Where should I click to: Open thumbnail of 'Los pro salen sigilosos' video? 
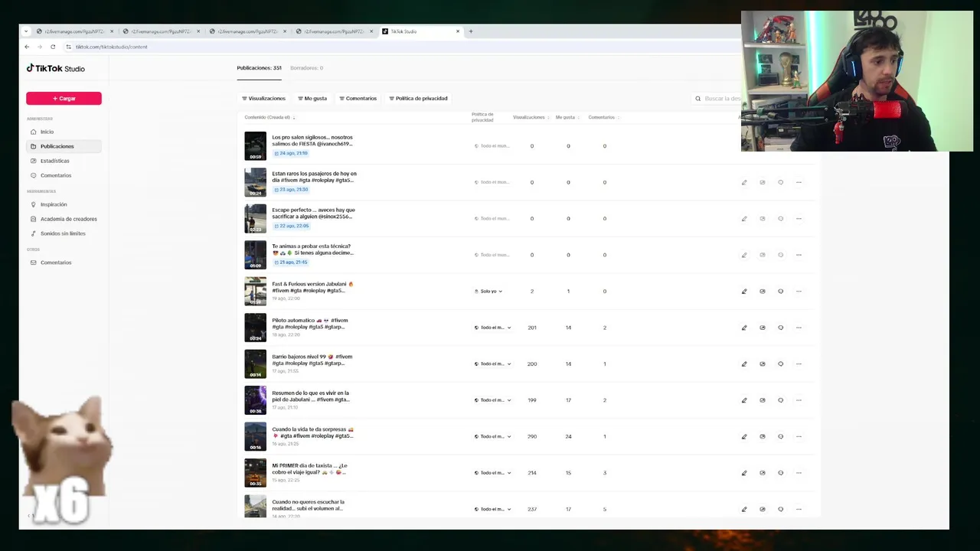(255, 146)
